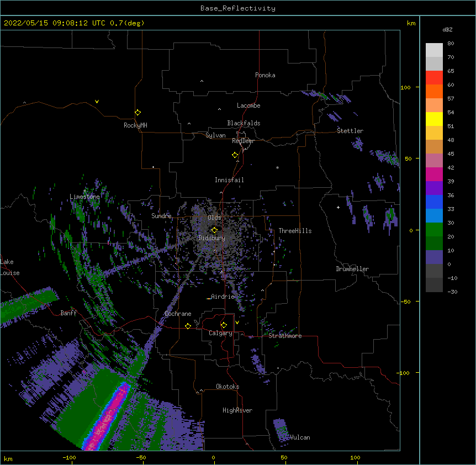Click the yellow marker near RockyMH
The height and width of the screenshot is (465, 476).
click(138, 113)
